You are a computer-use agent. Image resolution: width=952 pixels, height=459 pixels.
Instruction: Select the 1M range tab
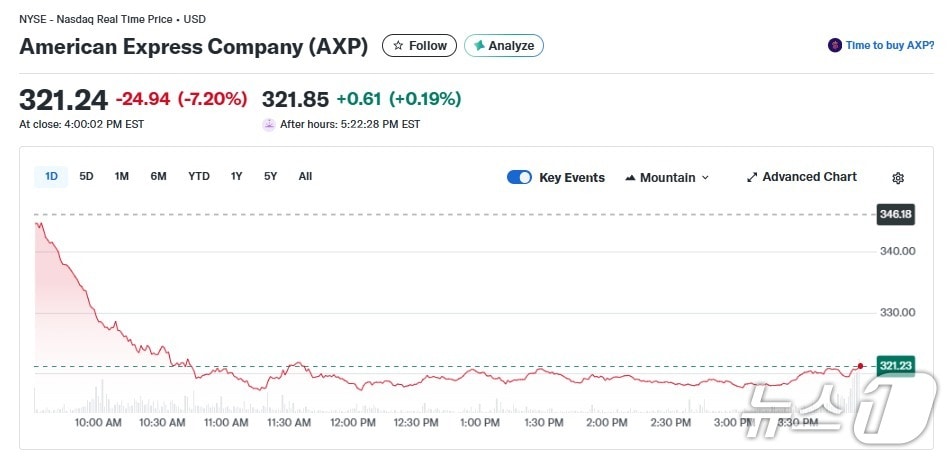point(121,176)
